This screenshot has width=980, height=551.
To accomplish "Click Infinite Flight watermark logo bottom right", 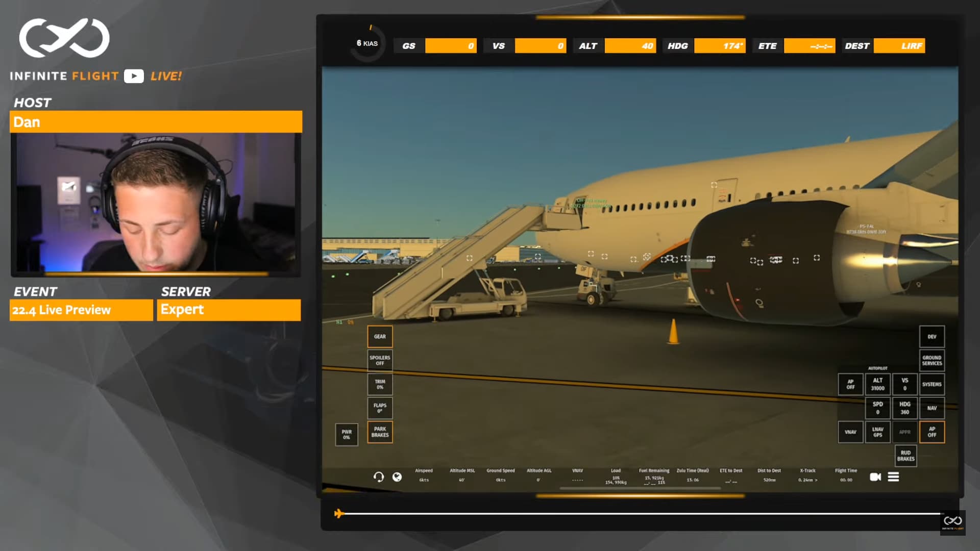I will pyautogui.click(x=952, y=521).
